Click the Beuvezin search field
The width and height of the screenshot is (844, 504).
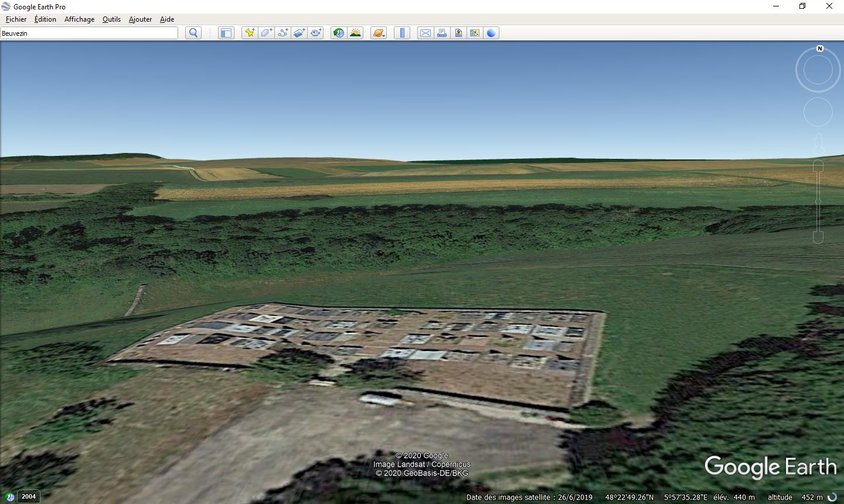tap(89, 33)
